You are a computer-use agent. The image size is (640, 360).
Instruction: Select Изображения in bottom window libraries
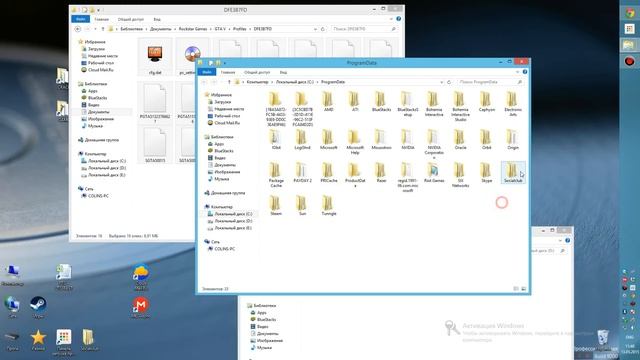pos(269,340)
